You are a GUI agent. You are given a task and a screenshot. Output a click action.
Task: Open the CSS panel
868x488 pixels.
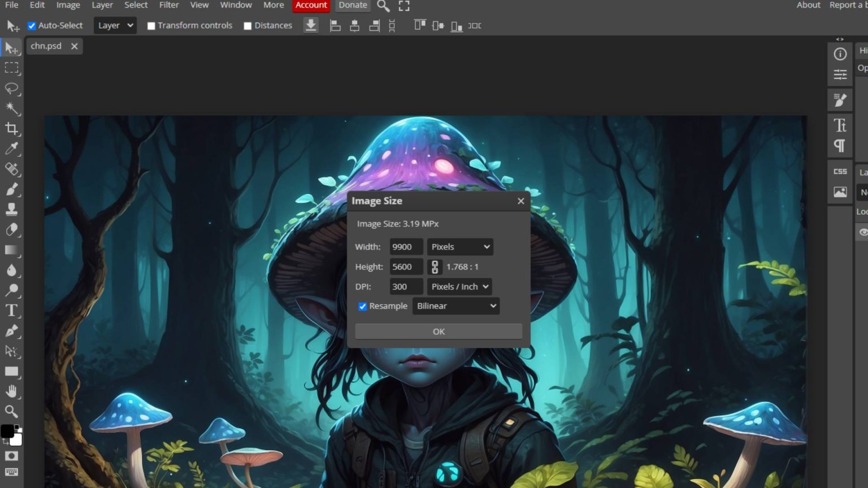tap(840, 171)
